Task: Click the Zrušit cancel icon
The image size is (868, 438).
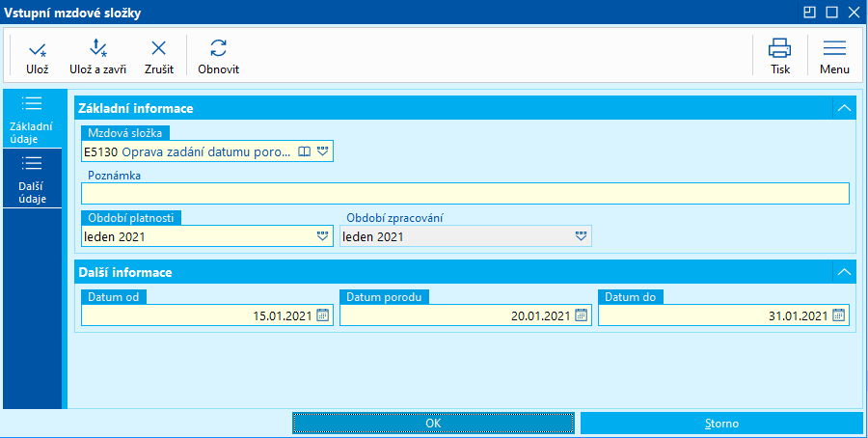Action: coord(159,49)
